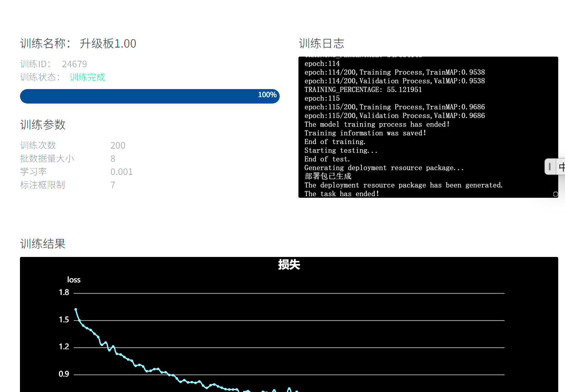The image size is (565, 392).
Task: Click log line epoch:115/200 TrainMAP:0.9686
Action: [395, 107]
